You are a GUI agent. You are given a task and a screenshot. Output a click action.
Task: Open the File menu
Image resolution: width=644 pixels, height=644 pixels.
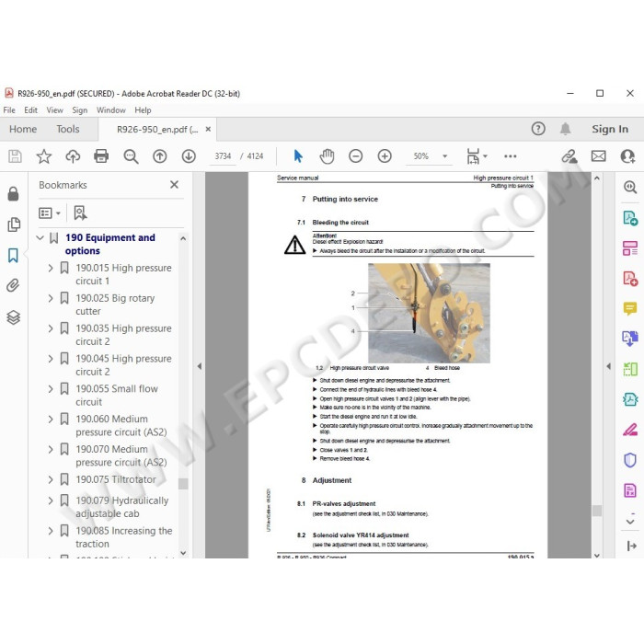[x=9, y=110]
